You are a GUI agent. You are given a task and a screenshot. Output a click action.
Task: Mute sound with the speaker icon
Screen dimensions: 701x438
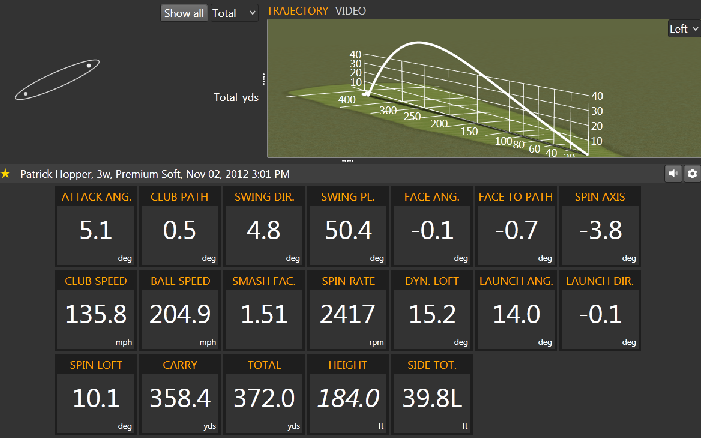[x=673, y=173]
